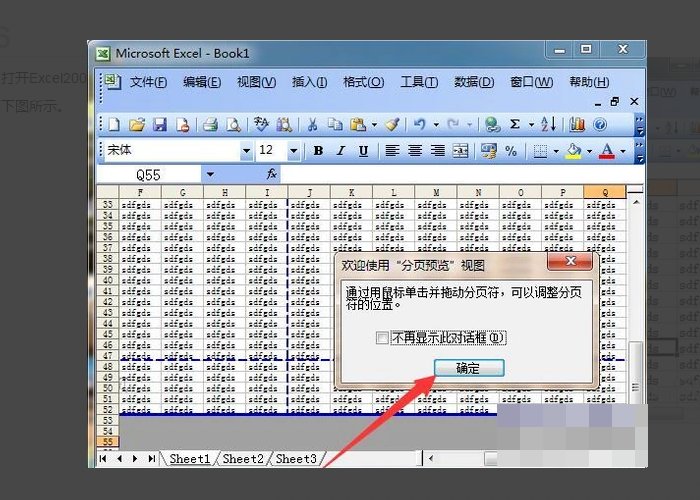
Task: Select column header Q
Action: point(605,192)
